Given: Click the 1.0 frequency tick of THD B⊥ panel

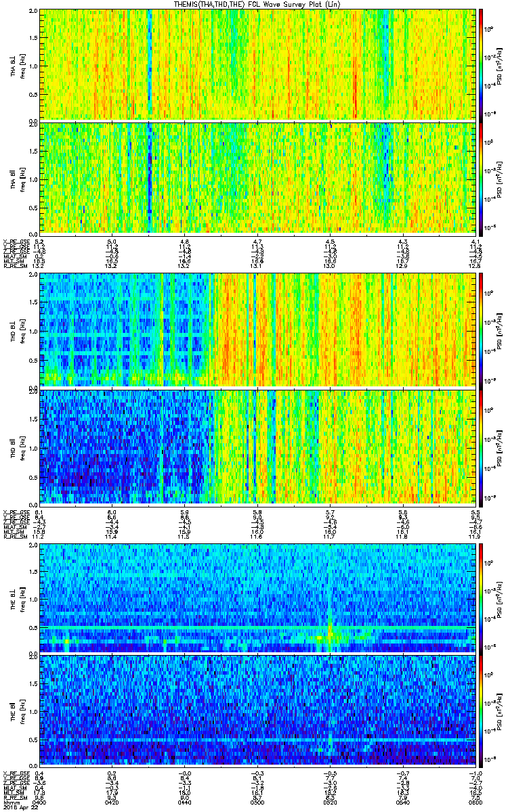Looking at the screenshot, I should [33, 332].
